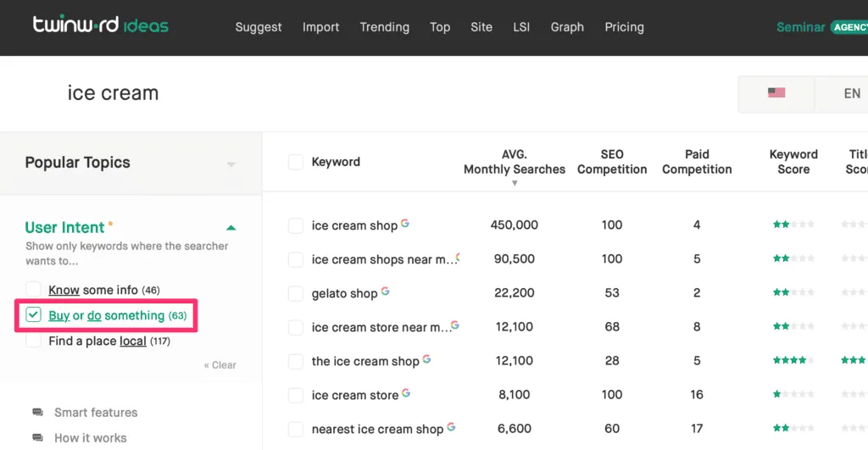Open the LSI menu item
This screenshot has width=868, height=450.
521,27
